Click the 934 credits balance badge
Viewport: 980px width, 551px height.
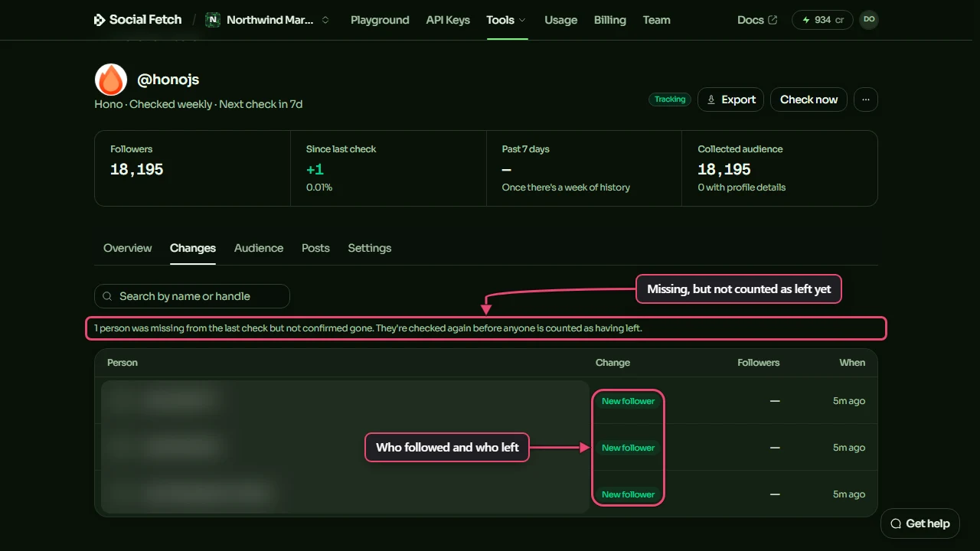[x=822, y=20]
